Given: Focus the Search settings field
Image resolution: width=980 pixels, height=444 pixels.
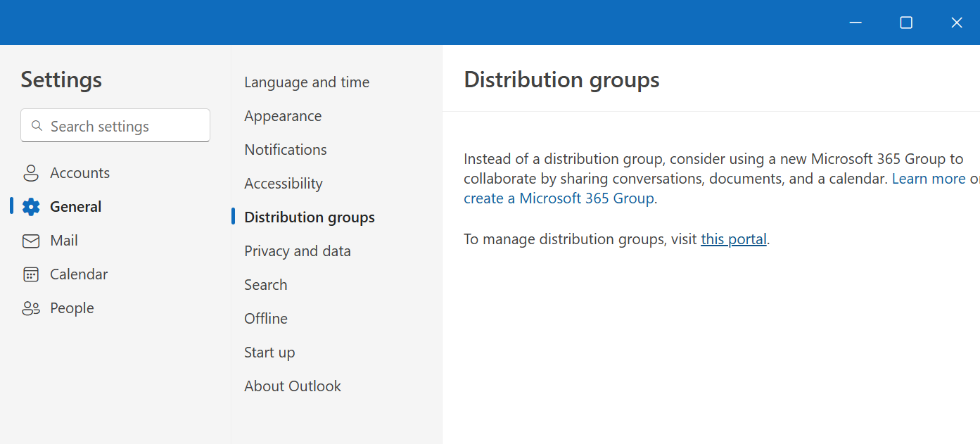Looking at the screenshot, I should pyautogui.click(x=115, y=125).
